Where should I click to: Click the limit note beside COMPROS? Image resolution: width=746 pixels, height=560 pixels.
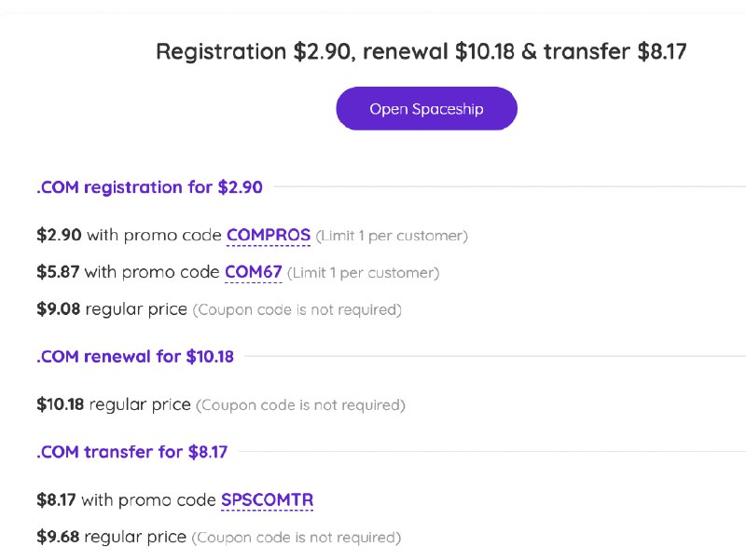click(392, 236)
